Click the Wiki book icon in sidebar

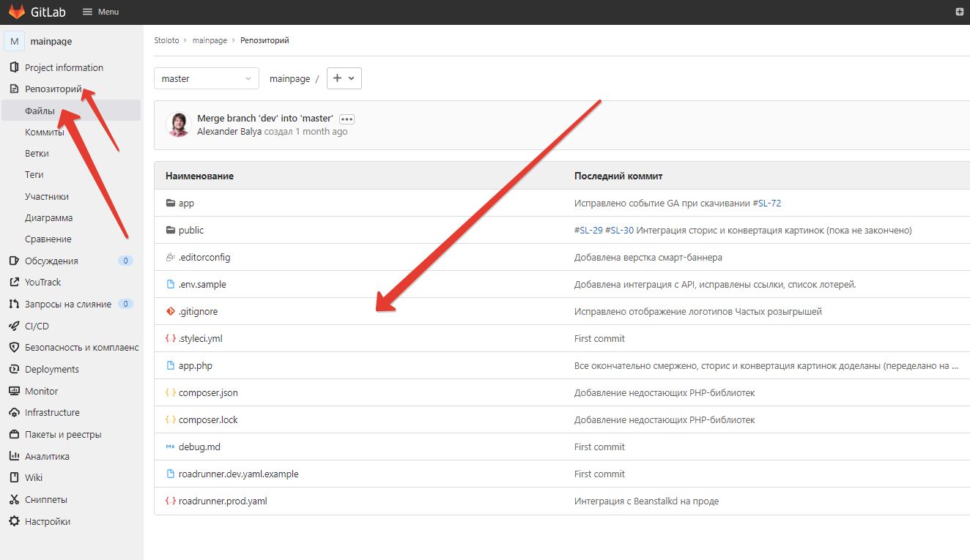tap(13, 477)
